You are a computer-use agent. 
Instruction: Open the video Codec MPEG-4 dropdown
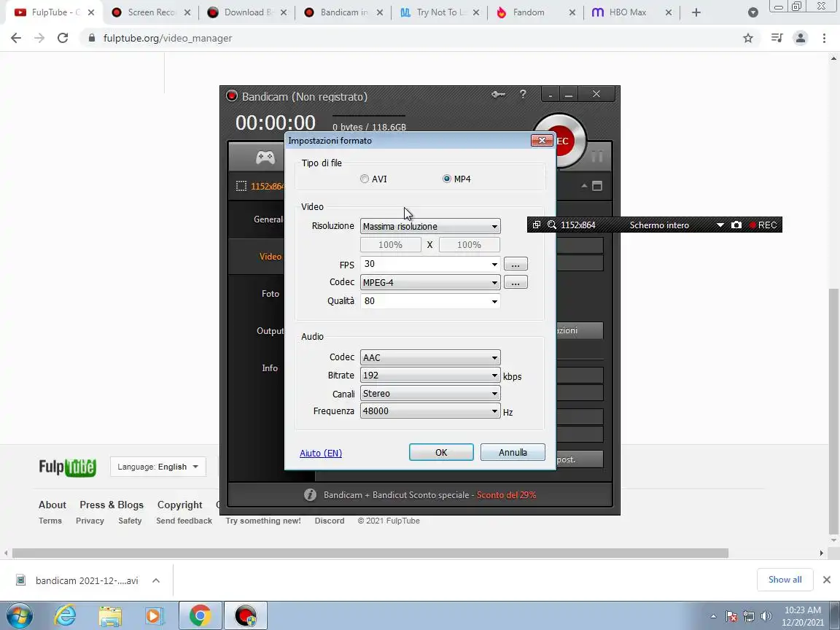[x=430, y=282]
